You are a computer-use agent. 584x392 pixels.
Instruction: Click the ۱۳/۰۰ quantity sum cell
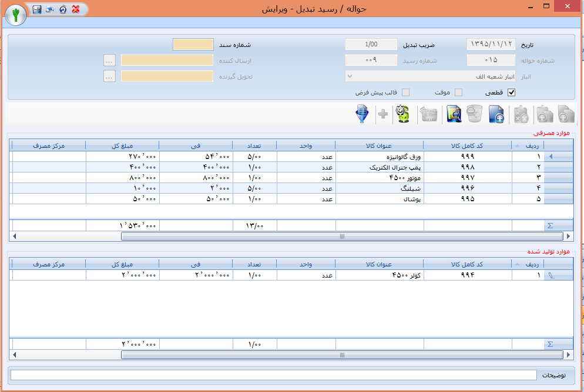click(255, 225)
